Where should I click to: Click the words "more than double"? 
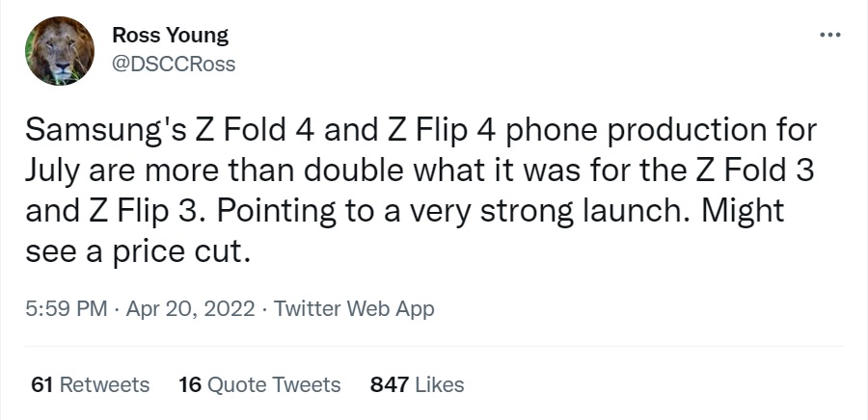click(257, 172)
